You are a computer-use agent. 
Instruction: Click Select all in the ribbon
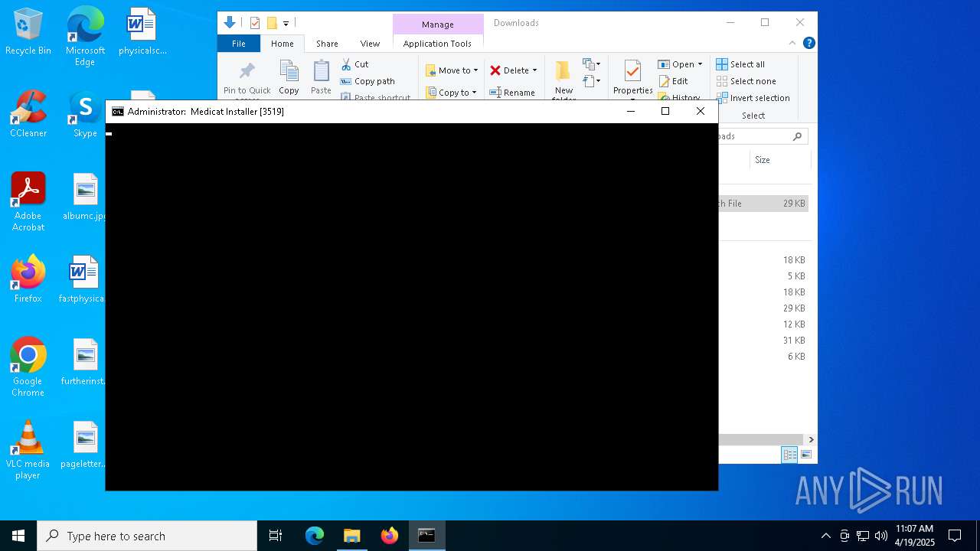740,64
